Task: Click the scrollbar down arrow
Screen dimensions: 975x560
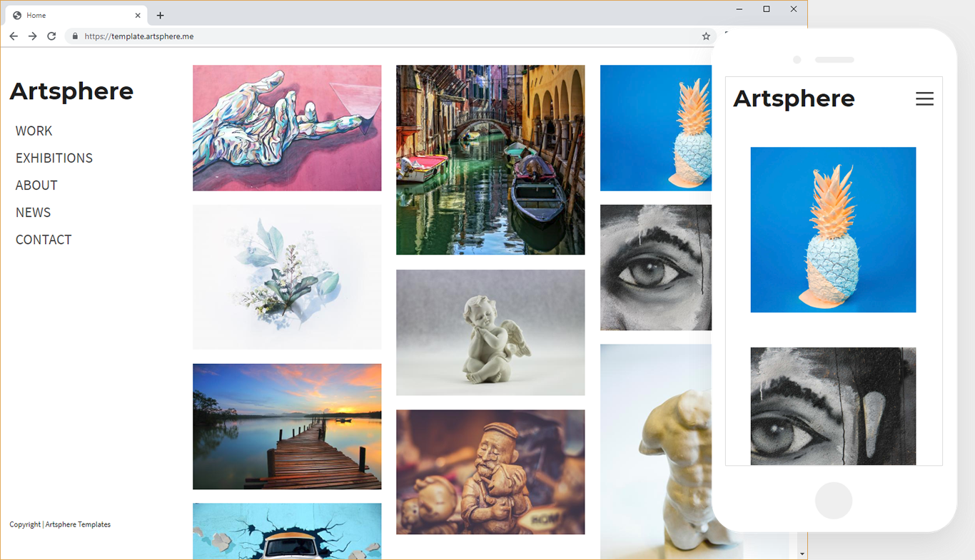Action: (x=802, y=554)
